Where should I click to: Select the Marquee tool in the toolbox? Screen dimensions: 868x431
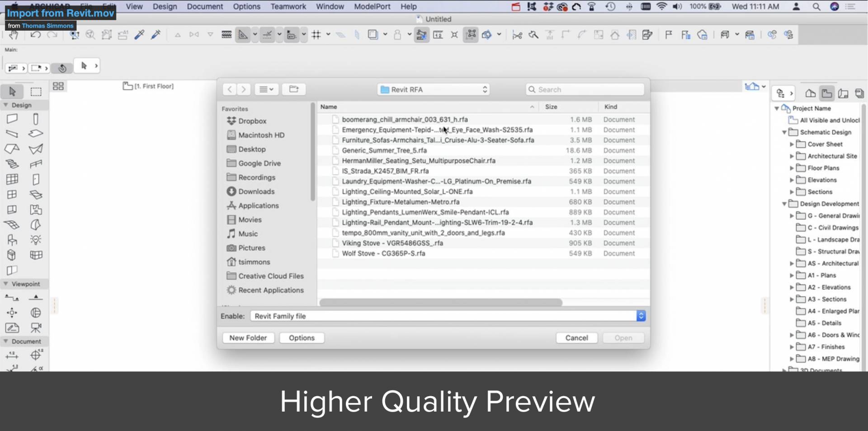(x=36, y=92)
